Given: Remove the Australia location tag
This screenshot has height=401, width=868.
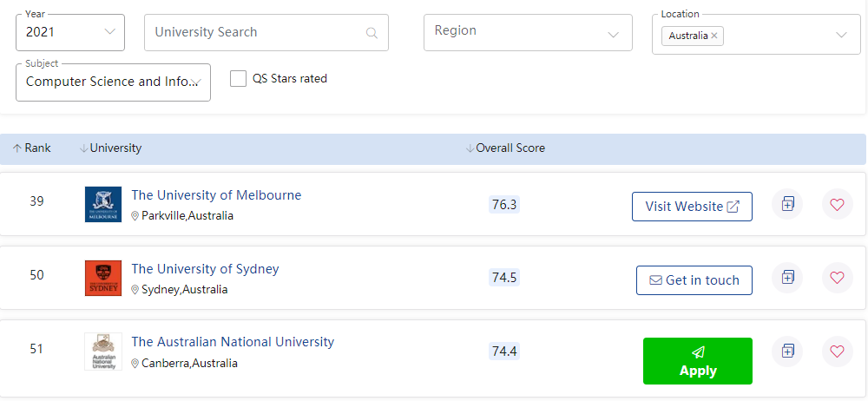Looking at the screenshot, I should click(x=714, y=36).
